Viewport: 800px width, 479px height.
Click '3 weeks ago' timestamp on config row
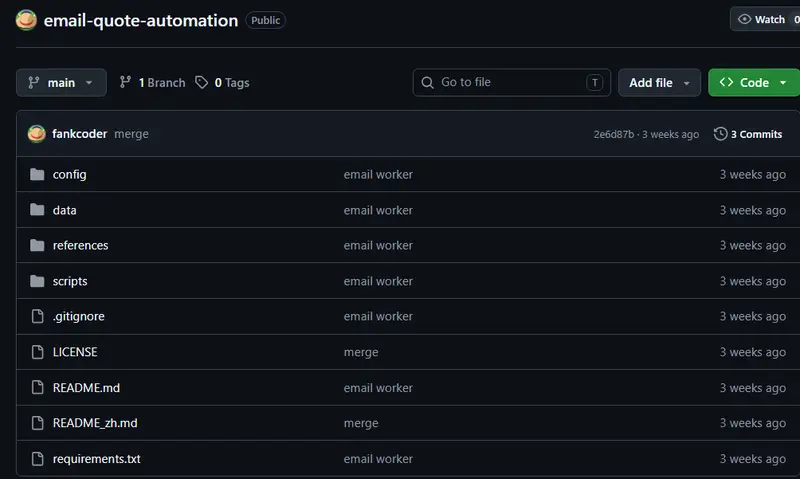coord(753,174)
